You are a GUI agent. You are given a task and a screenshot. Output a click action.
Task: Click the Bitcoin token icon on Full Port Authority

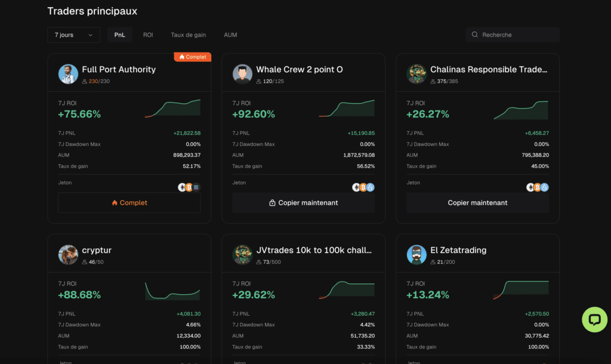click(x=189, y=187)
